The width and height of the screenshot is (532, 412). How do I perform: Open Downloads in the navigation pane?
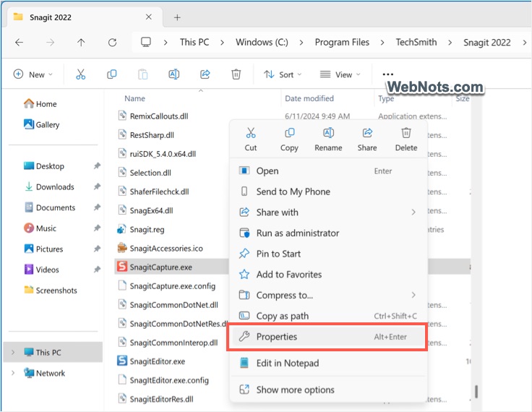point(49,186)
